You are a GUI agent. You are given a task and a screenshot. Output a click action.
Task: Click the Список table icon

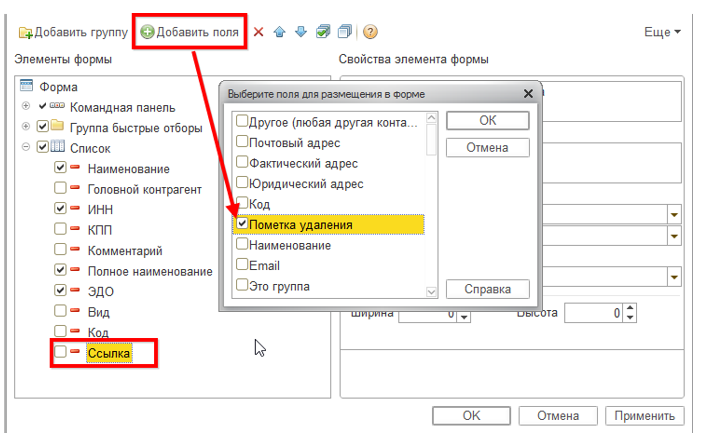coord(57,146)
